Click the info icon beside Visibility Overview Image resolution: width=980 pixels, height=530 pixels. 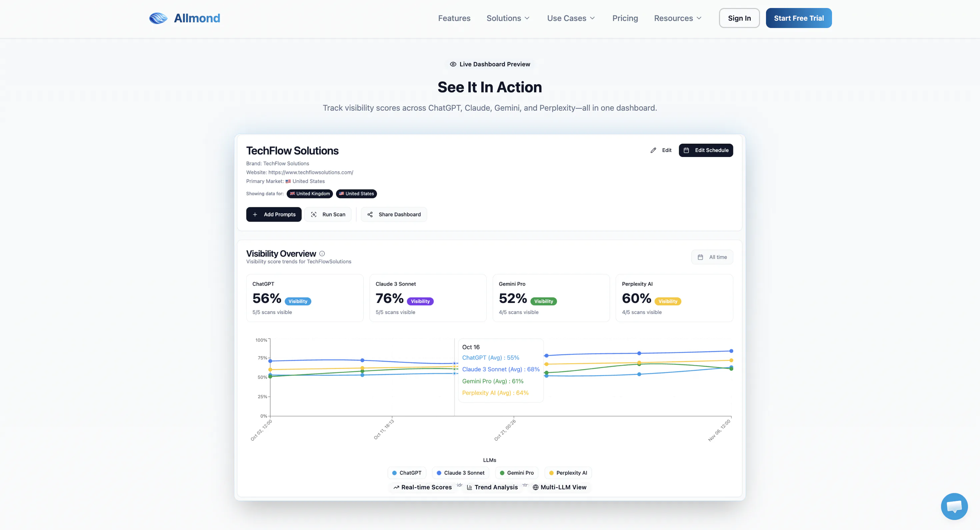click(x=322, y=253)
